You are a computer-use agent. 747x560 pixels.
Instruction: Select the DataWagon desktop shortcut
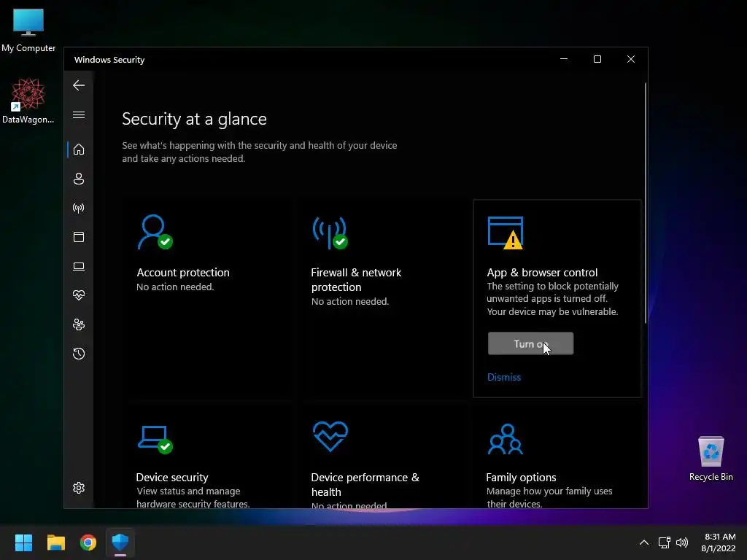pos(28,101)
